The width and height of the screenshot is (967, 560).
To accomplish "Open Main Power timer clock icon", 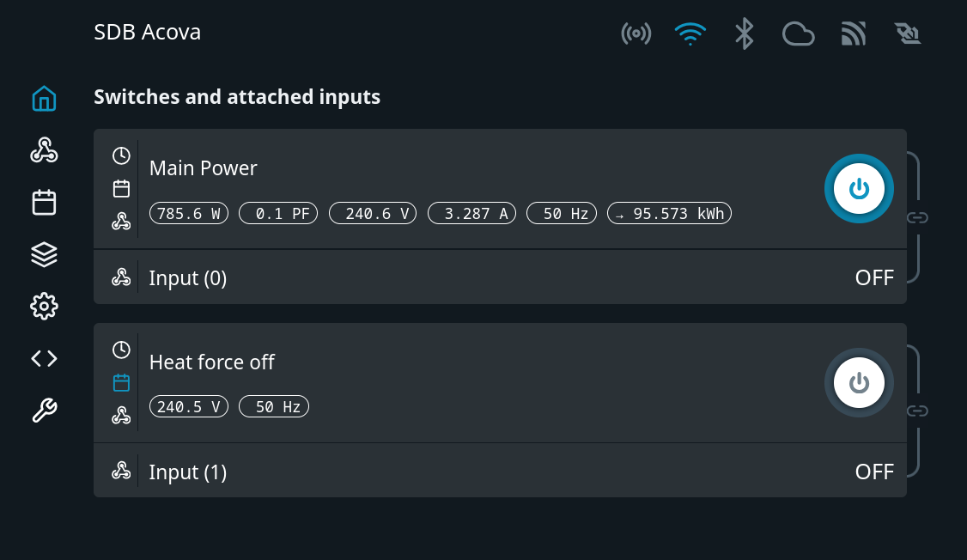I will point(121,155).
